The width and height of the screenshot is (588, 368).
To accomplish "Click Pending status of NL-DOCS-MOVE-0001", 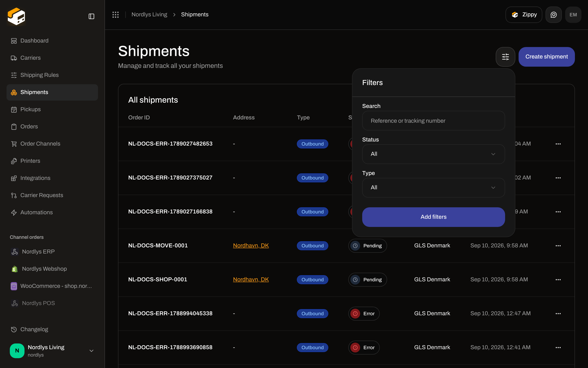I will (367, 246).
